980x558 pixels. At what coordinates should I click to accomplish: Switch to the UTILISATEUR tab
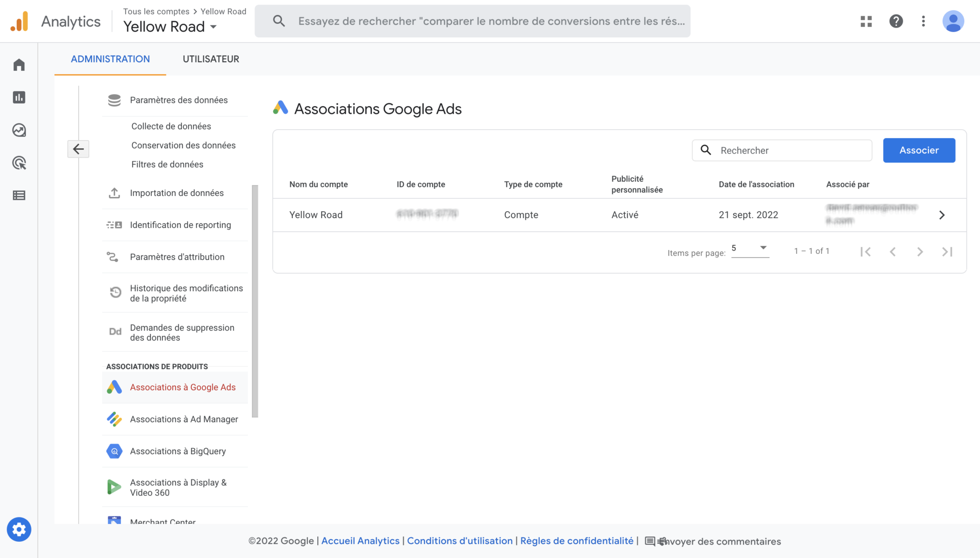pyautogui.click(x=211, y=59)
